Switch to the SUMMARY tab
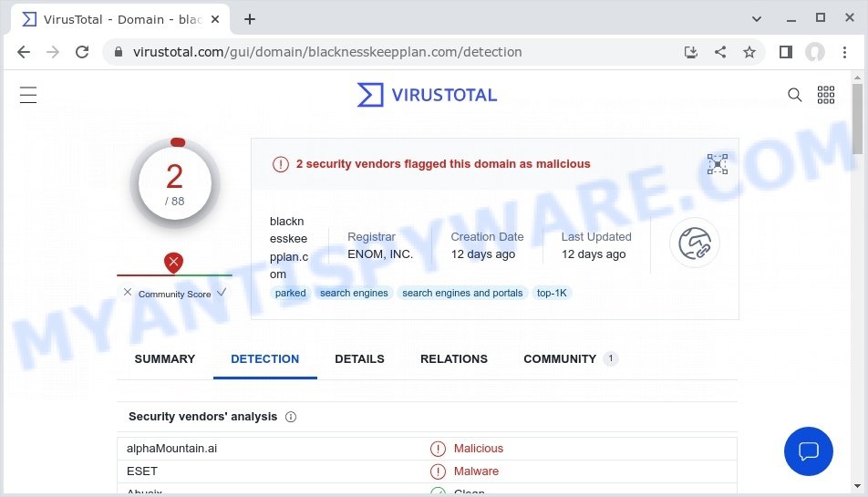868x497 pixels. tap(165, 359)
